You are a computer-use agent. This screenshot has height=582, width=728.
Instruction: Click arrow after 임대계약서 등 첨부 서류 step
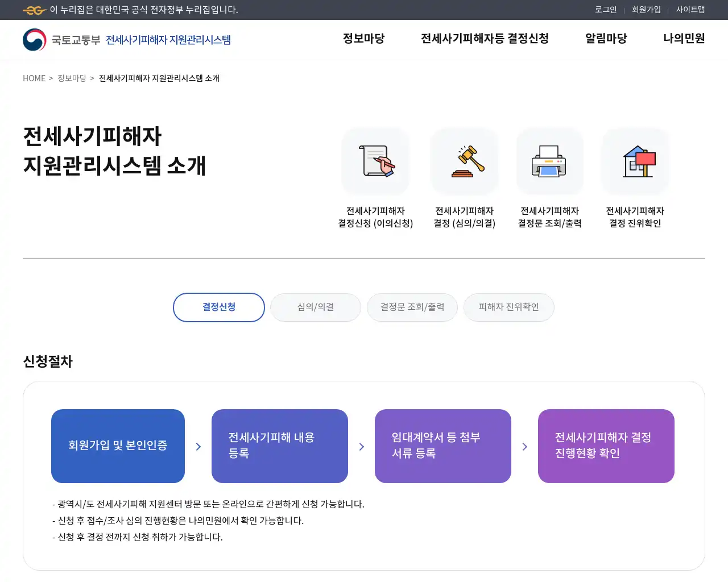[525, 447]
